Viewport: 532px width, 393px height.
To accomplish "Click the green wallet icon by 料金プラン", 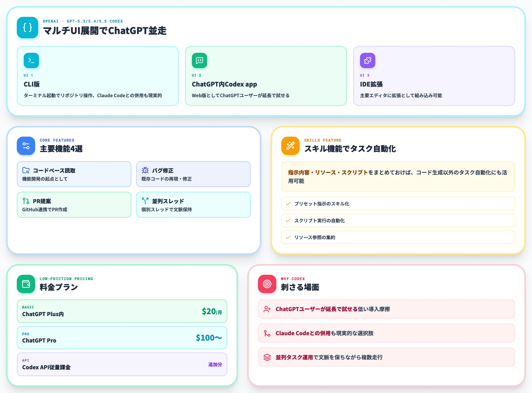I will pos(26,284).
